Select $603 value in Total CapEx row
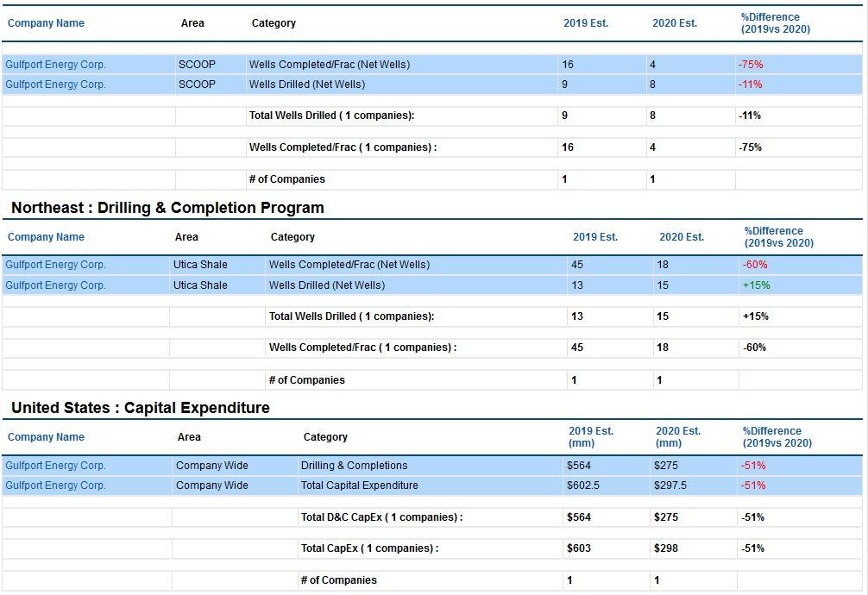This screenshot has width=868, height=595. click(578, 548)
